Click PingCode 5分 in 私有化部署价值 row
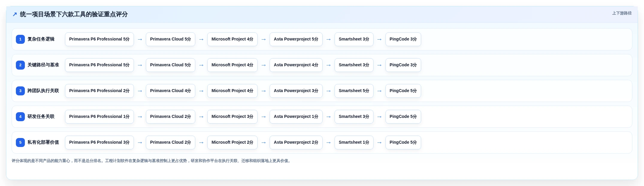This screenshot has height=186, width=644. (403, 142)
